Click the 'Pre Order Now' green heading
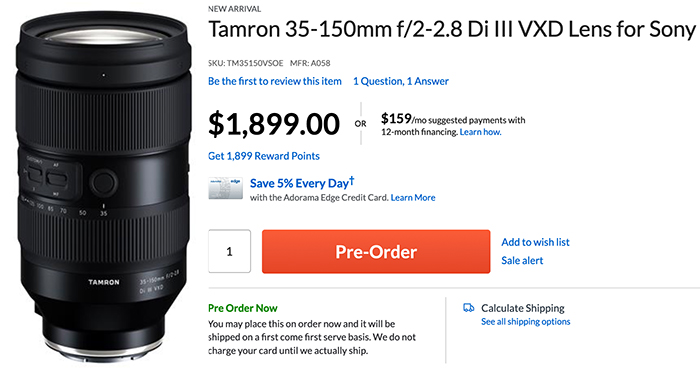The image size is (700, 369). coord(242,308)
